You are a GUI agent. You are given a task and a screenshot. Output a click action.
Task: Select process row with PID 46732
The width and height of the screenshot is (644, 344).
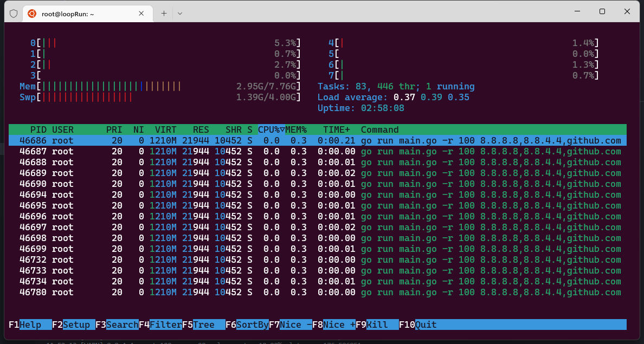click(x=318, y=260)
